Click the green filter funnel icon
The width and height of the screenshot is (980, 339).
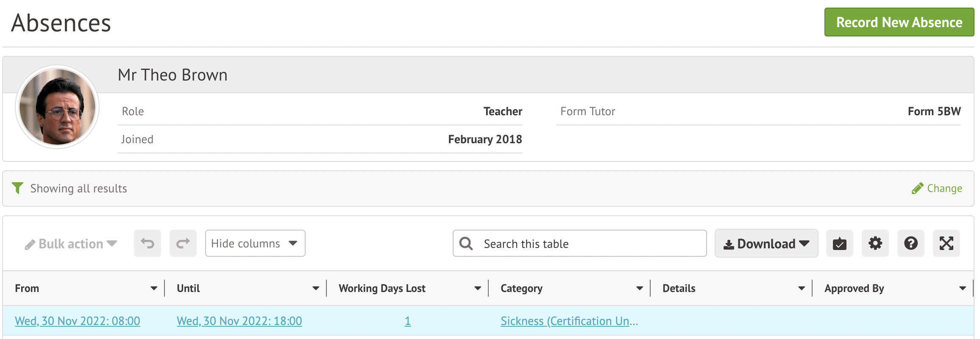tap(17, 188)
